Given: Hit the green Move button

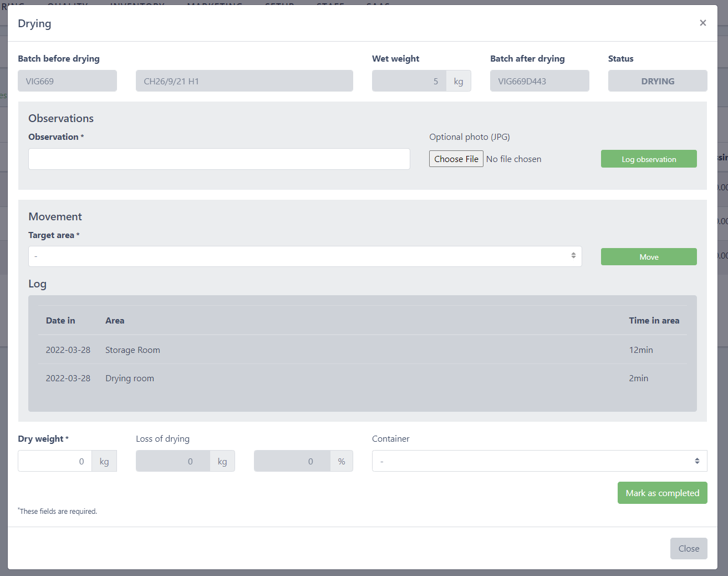Looking at the screenshot, I should click(648, 257).
